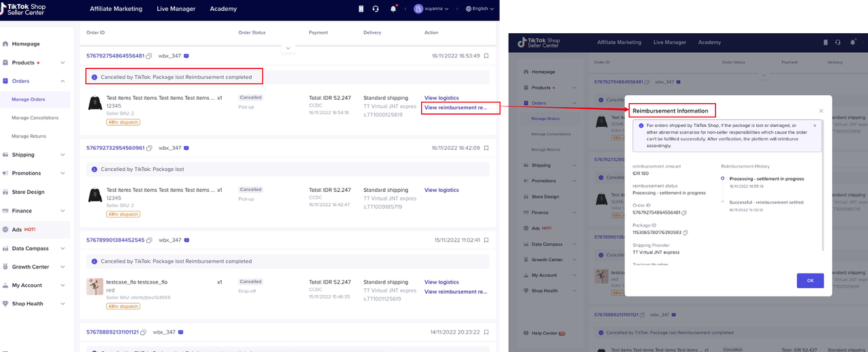
Task: Bookmark the order dated 16/11/2022 16:42:09
Action: pyautogui.click(x=486, y=148)
